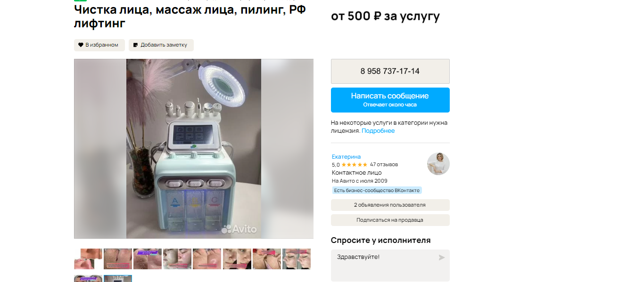Open Екатерина's profile avatar photo
644x282 pixels.
(x=438, y=164)
